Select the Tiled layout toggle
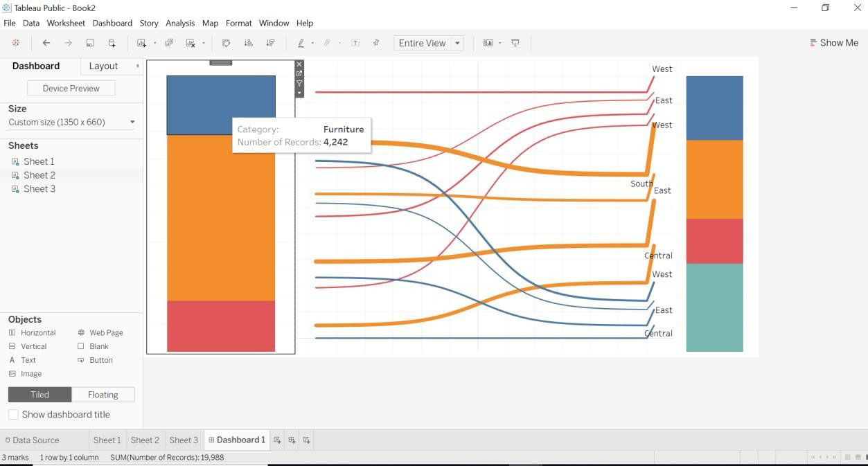 click(39, 395)
